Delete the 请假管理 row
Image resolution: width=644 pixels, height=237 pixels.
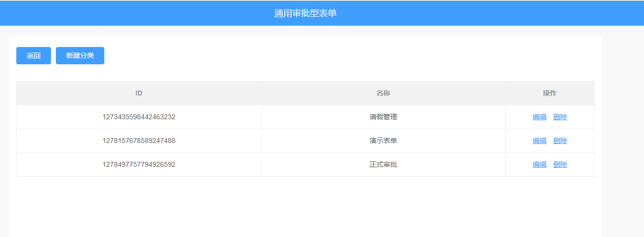coord(560,117)
